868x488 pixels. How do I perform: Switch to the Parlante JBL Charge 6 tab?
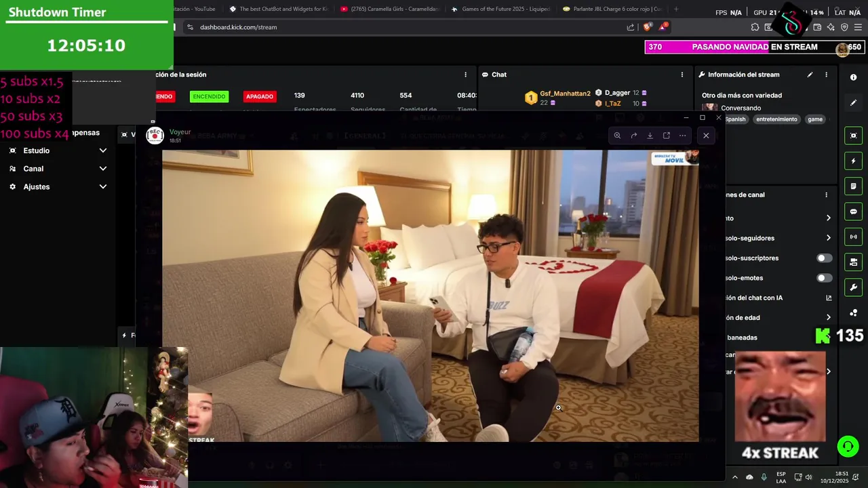tap(612, 9)
